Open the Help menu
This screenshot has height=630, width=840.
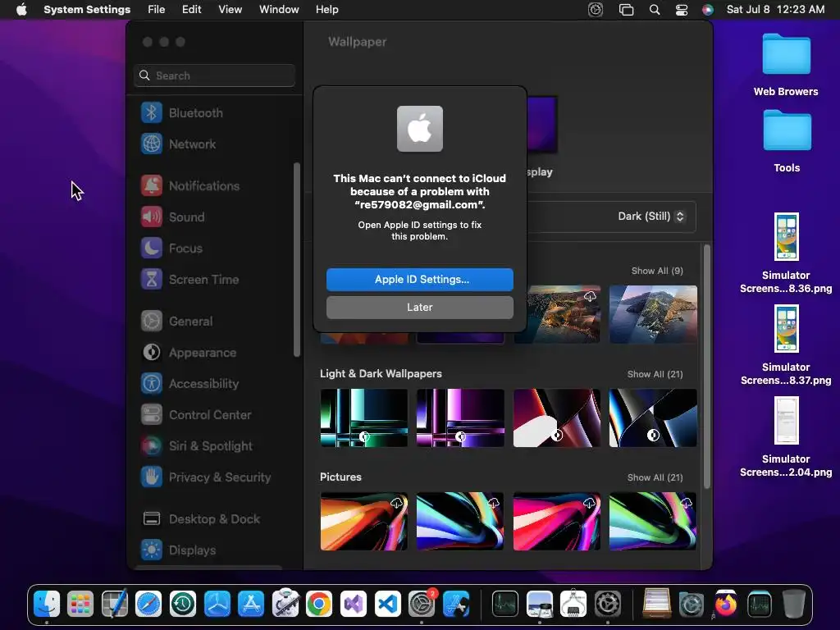326,10
